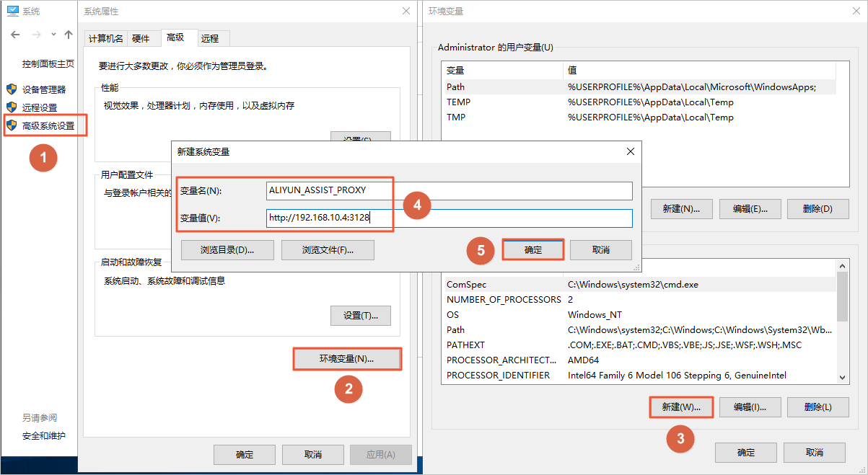Close the 新建系统变量 dialog with X
The image size is (868, 475).
click(630, 151)
